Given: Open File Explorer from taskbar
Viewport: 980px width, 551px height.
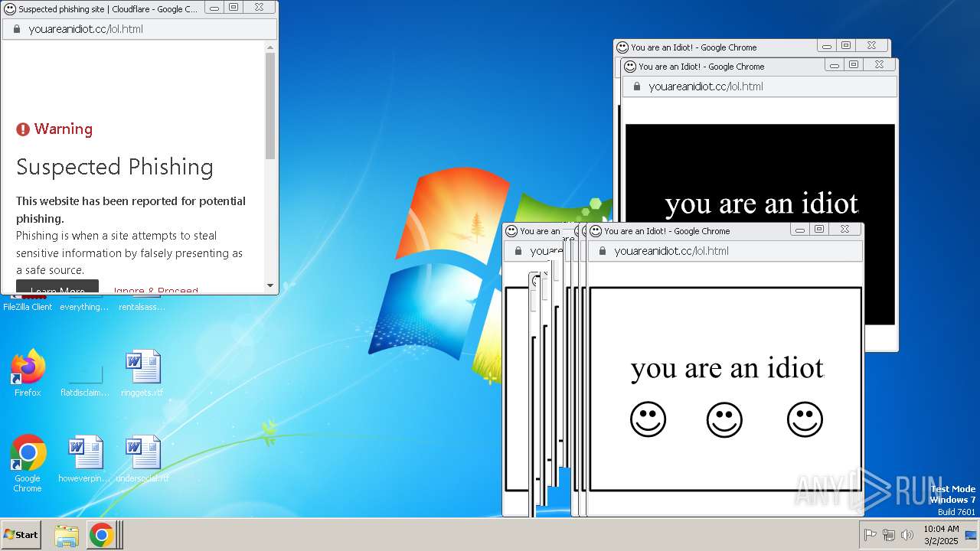Looking at the screenshot, I should point(67,535).
